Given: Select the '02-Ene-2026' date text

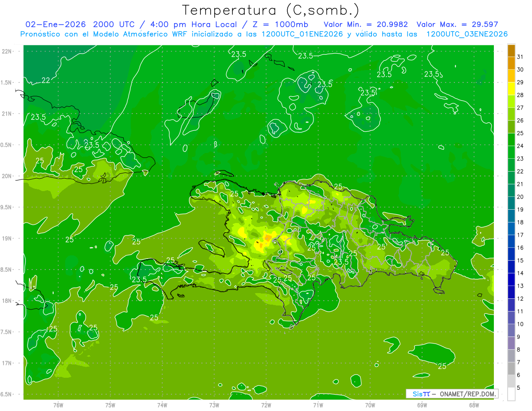Looking at the screenshot, I should [x=55, y=24].
